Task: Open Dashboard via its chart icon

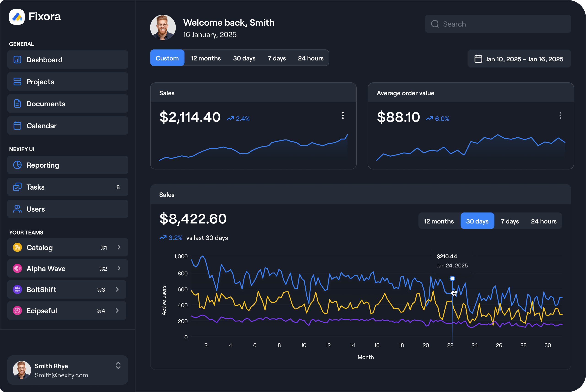Action: pyautogui.click(x=17, y=60)
